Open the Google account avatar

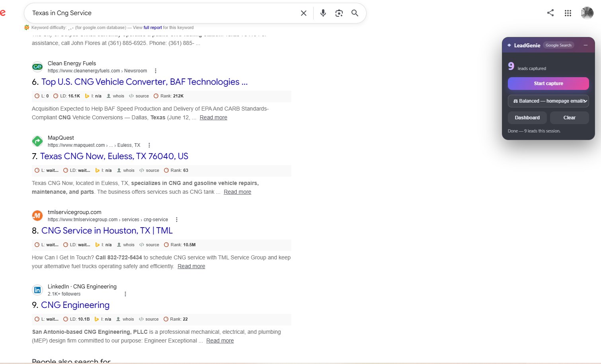pyautogui.click(x=587, y=13)
